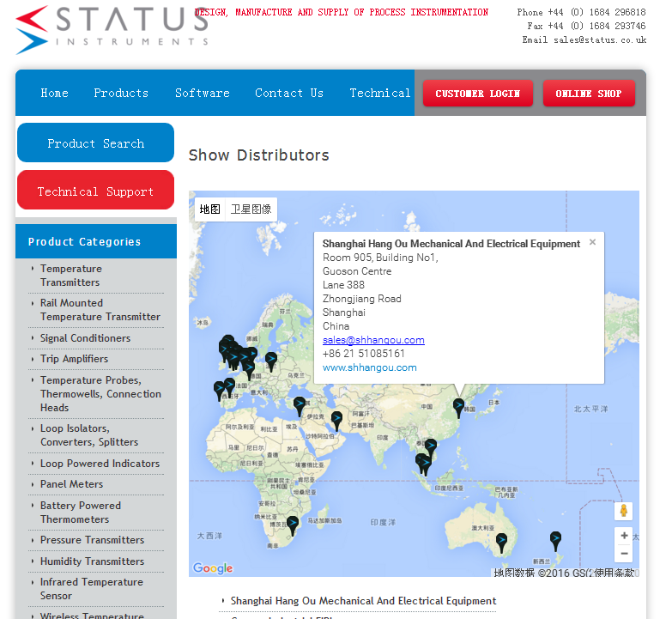Screen dimensions: 672x619
Task: Open Temperature Probes, Thermowells category
Action: [x=100, y=393]
